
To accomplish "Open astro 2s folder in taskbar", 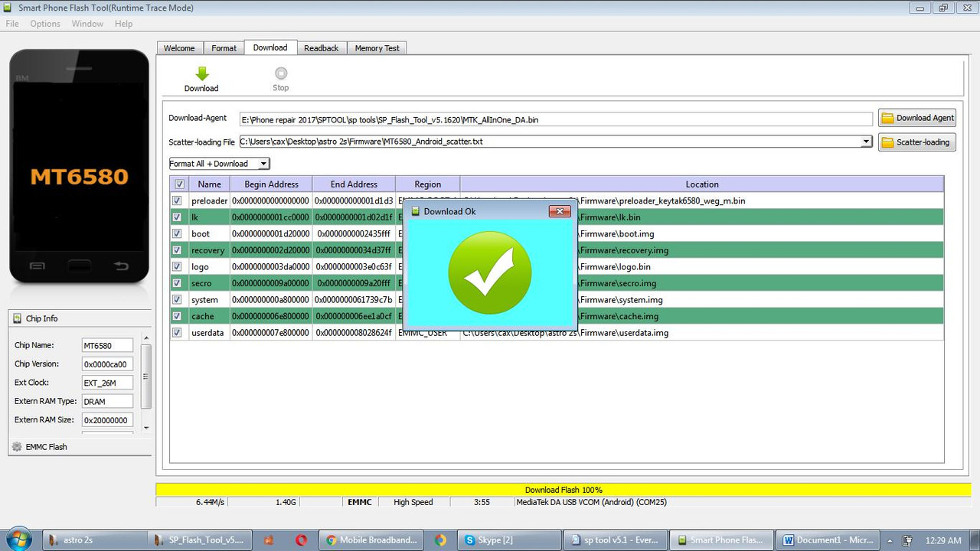I will (93, 540).
